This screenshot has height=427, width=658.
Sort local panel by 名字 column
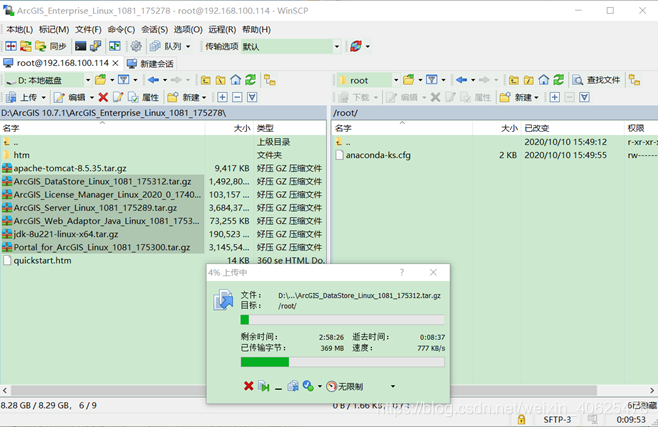click(103, 128)
